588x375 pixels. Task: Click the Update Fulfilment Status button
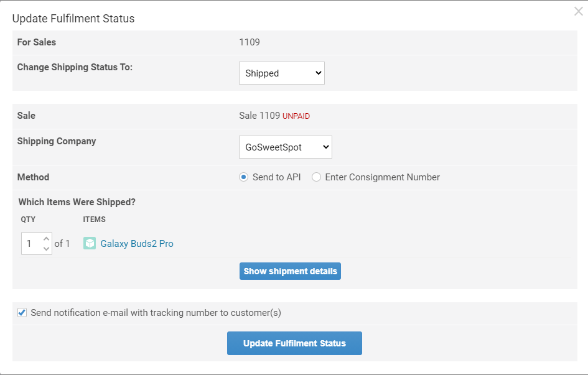click(294, 343)
